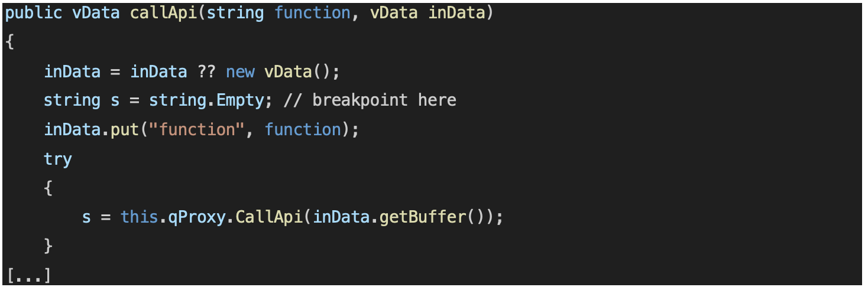The height and width of the screenshot is (287, 868).
Task: Click the try keyword
Action: [57, 159]
